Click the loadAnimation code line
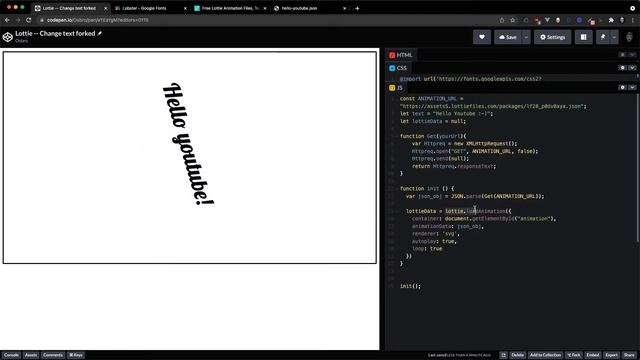This screenshot has height=360, width=640. point(458,211)
